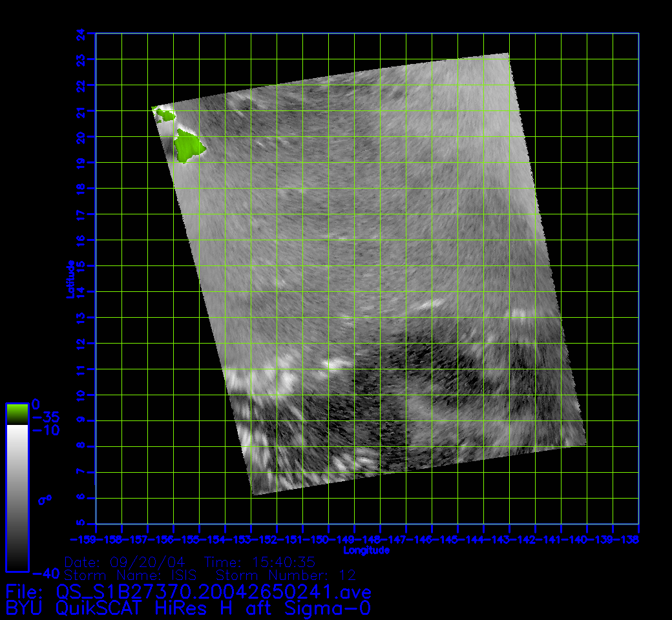Click the sigma-0 symbol beside the color bar

(x=45, y=499)
